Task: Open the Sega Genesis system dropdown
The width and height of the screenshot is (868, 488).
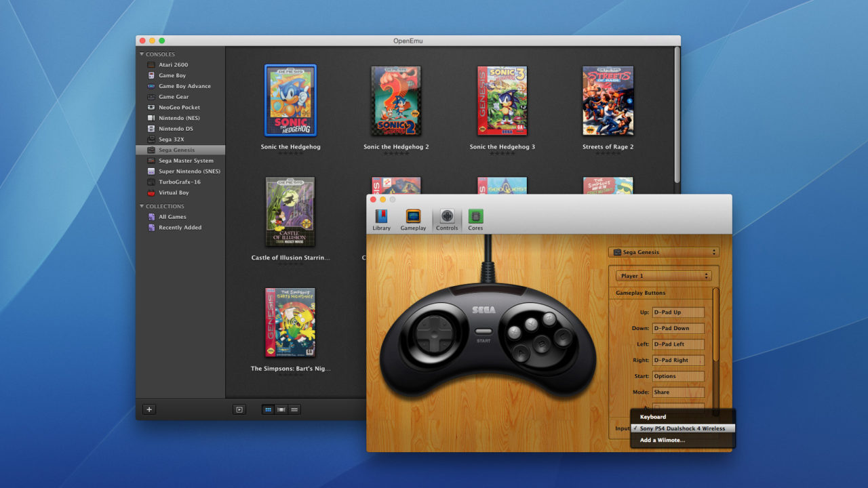Action: click(x=664, y=252)
